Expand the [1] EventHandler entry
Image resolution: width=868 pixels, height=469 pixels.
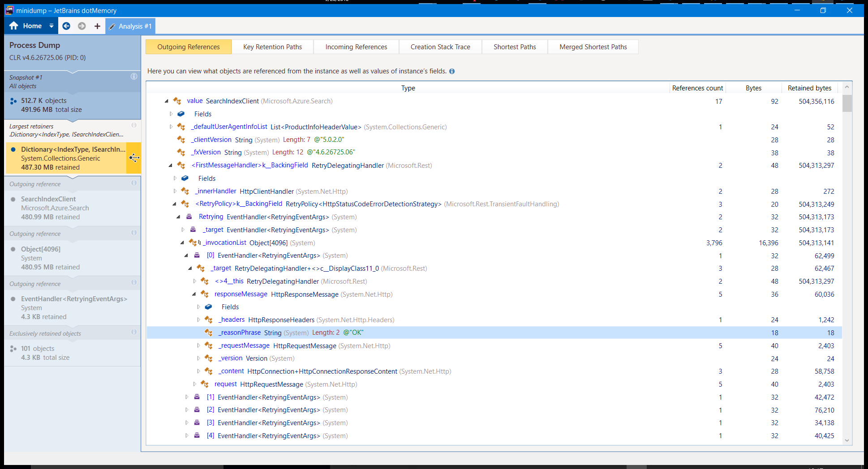click(187, 397)
